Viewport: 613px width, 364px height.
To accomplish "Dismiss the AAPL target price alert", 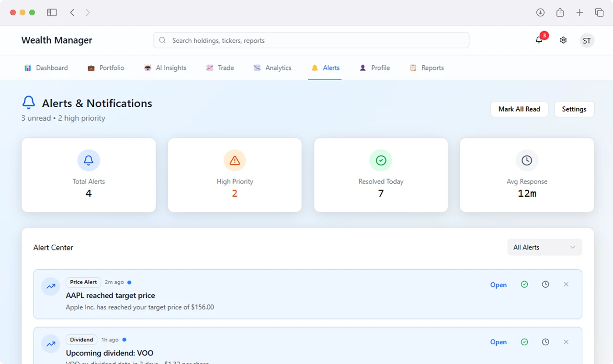I will click(566, 284).
